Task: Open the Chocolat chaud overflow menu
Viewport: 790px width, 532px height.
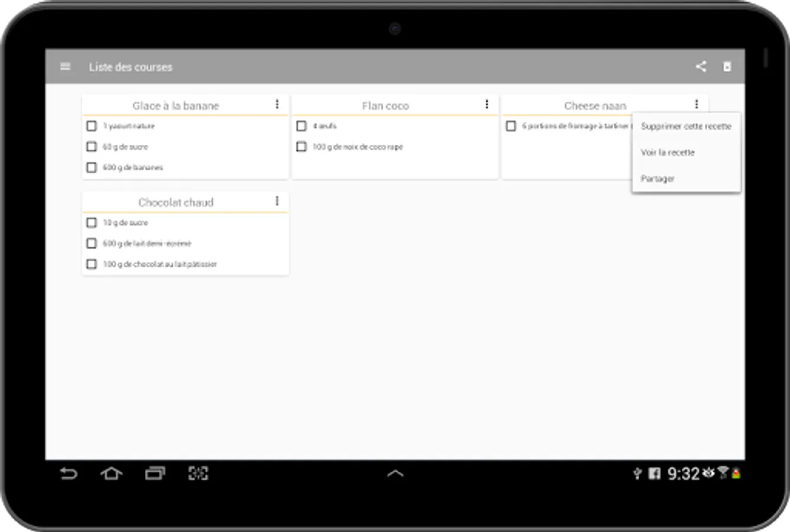Action: coord(277,202)
